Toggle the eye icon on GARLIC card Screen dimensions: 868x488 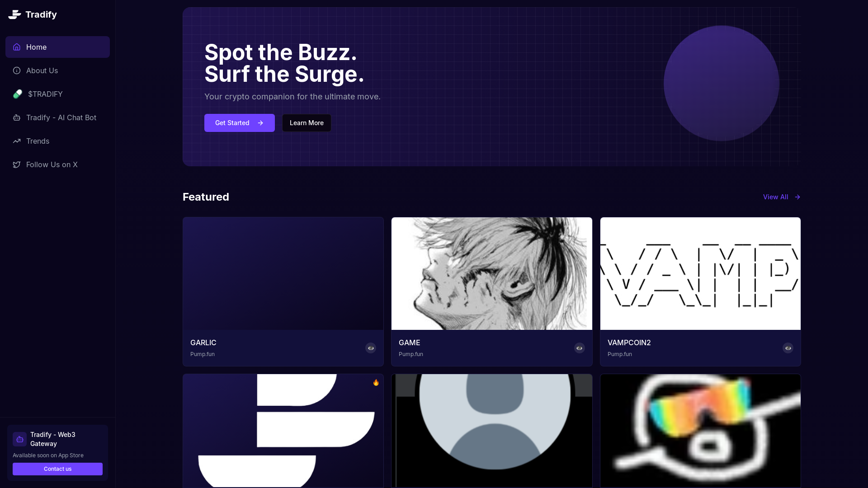(371, 348)
